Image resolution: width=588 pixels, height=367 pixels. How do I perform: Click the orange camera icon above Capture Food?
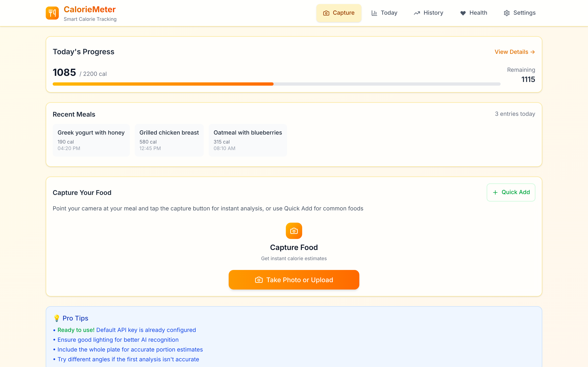click(x=294, y=231)
